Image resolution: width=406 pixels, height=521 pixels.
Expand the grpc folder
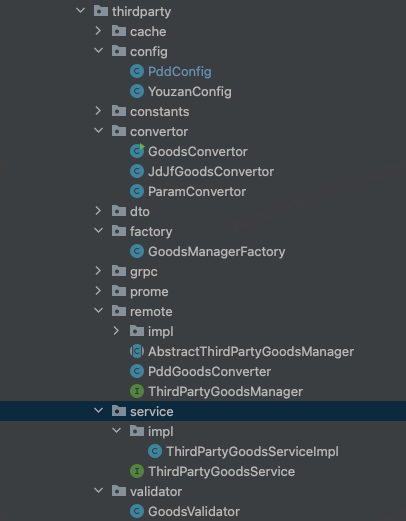pos(98,271)
